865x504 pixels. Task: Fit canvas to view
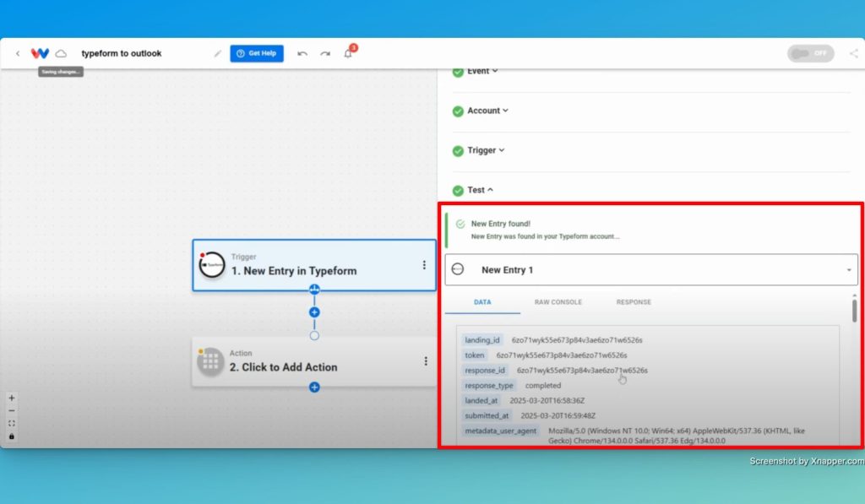[x=12, y=424]
